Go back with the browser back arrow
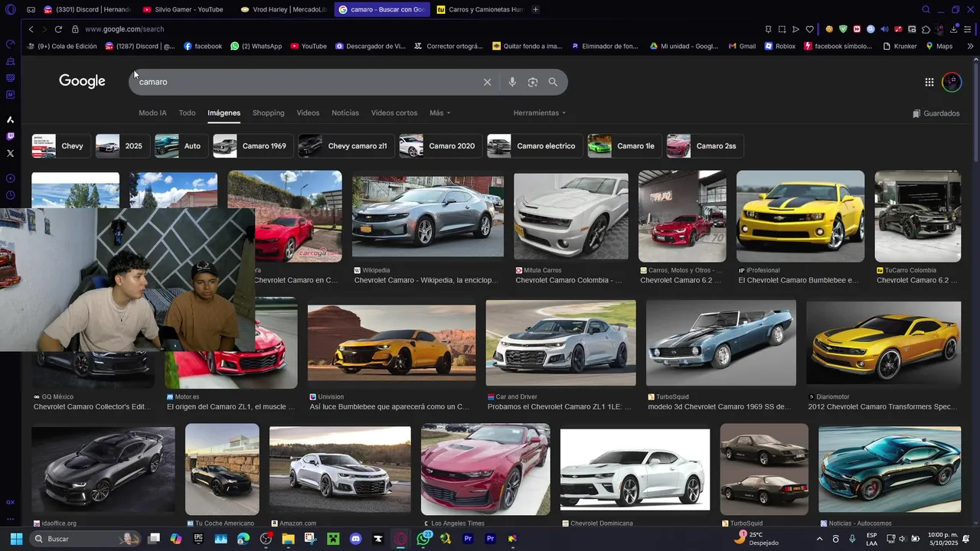The height and width of the screenshot is (551, 980). tap(31, 29)
